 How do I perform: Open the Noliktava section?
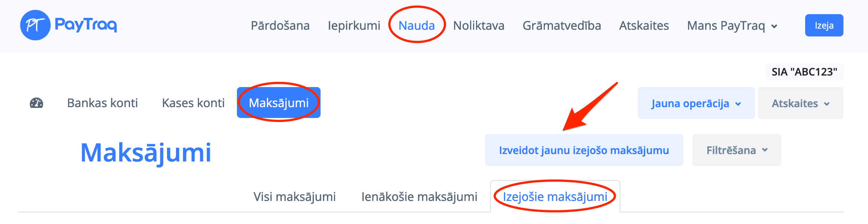coord(479,26)
